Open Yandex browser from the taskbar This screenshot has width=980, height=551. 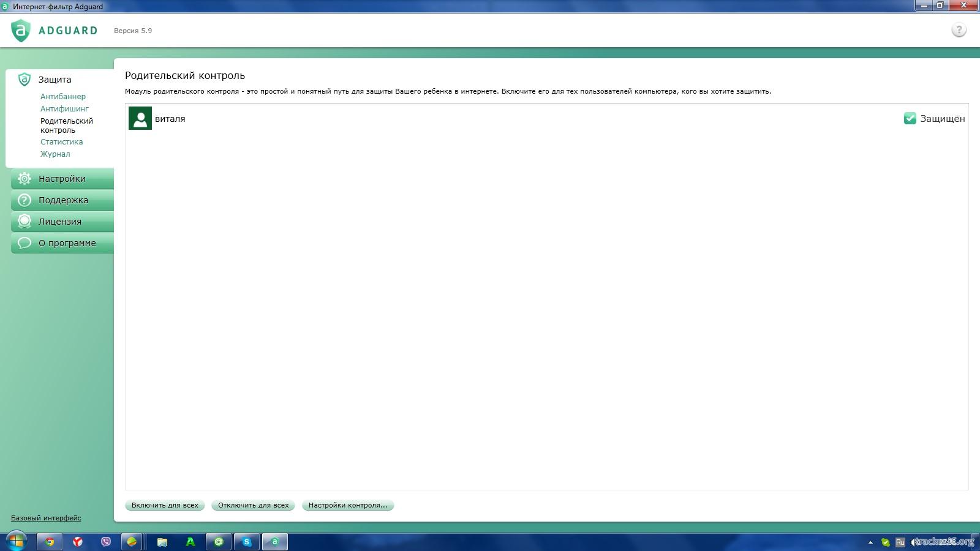(78, 542)
